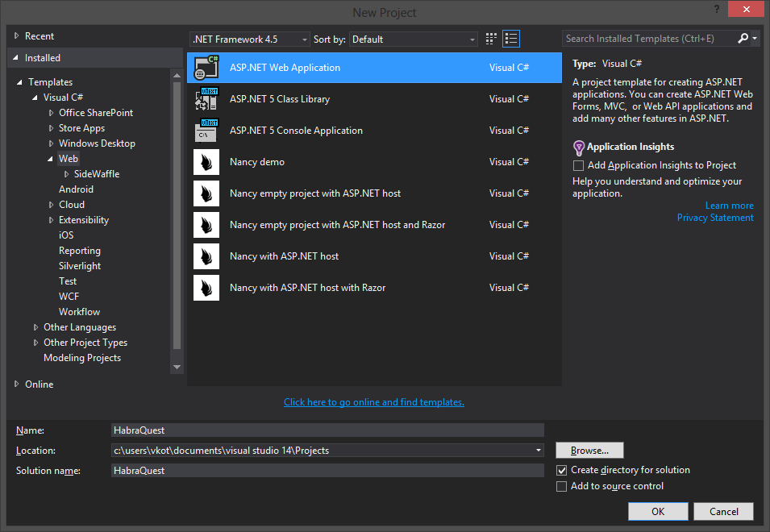The height and width of the screenshot is (532, 770).
Task: Click the search magnifier icon
Action: pos(743,38)
